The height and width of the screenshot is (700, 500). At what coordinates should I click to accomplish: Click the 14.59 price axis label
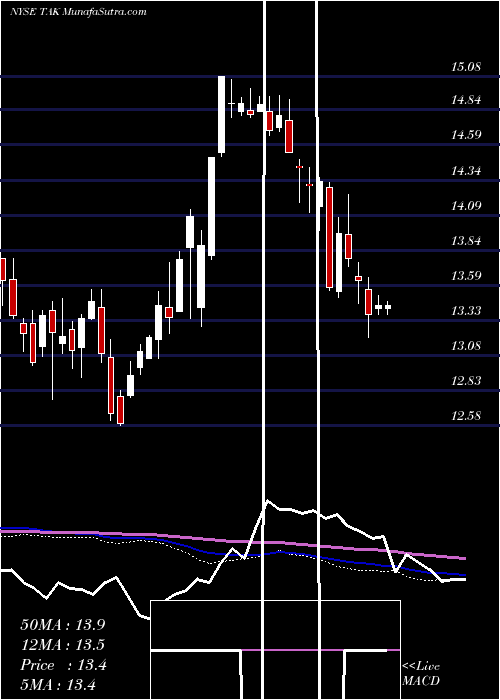466,134
